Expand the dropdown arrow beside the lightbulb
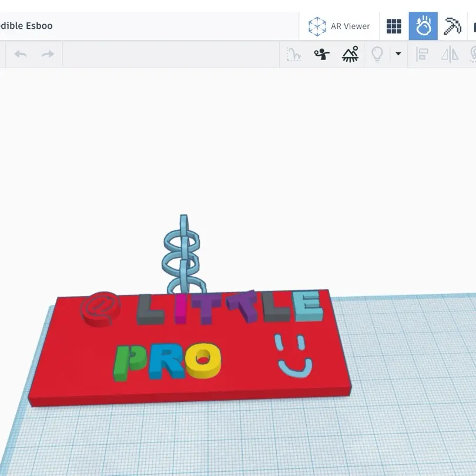The width and height of the screenshot is (476, 476). coord(398,54)
